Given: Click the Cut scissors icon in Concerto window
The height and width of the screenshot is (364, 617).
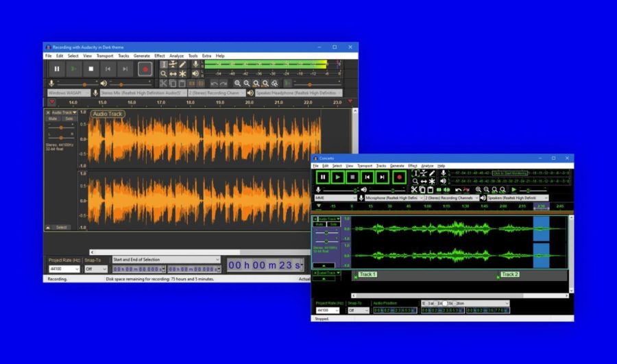Looking at the screenshot, I should tap(414, 190).
